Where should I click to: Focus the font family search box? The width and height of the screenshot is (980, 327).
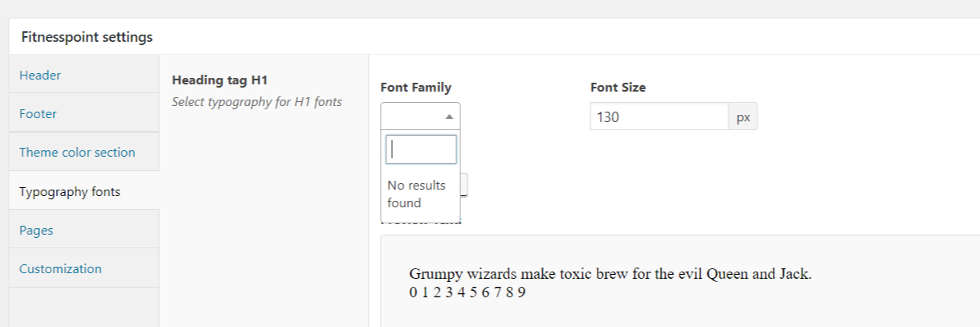click(x=422, y=149)
